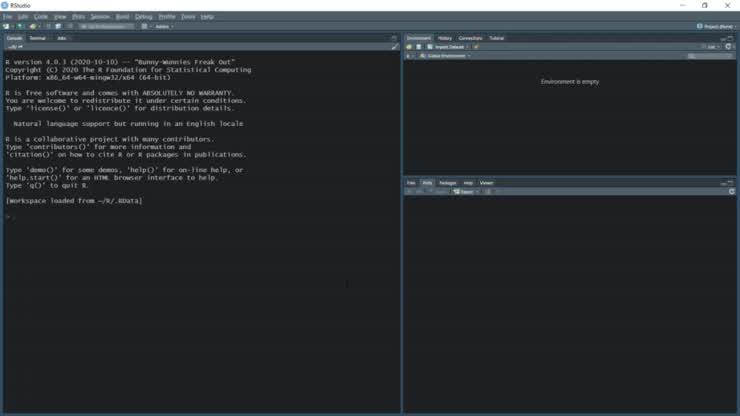
Task: Switch to the Console tab
Action: tap(14, 38)
